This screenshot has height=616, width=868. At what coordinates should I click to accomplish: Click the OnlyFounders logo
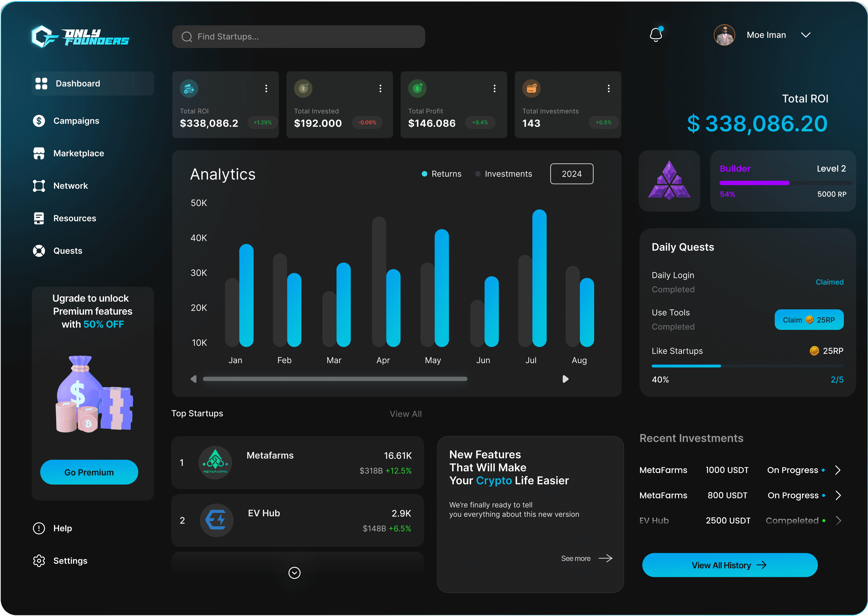tap(80, 36)
